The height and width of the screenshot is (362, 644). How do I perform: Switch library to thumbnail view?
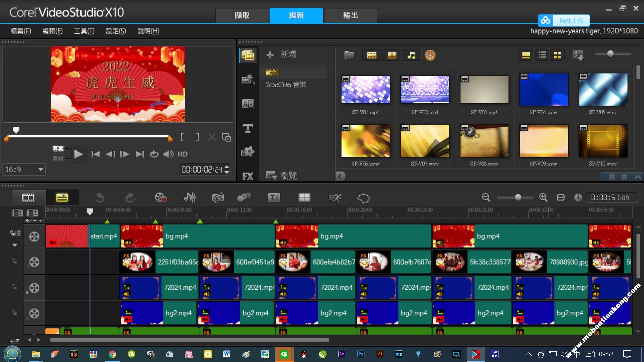click(557, 55)
